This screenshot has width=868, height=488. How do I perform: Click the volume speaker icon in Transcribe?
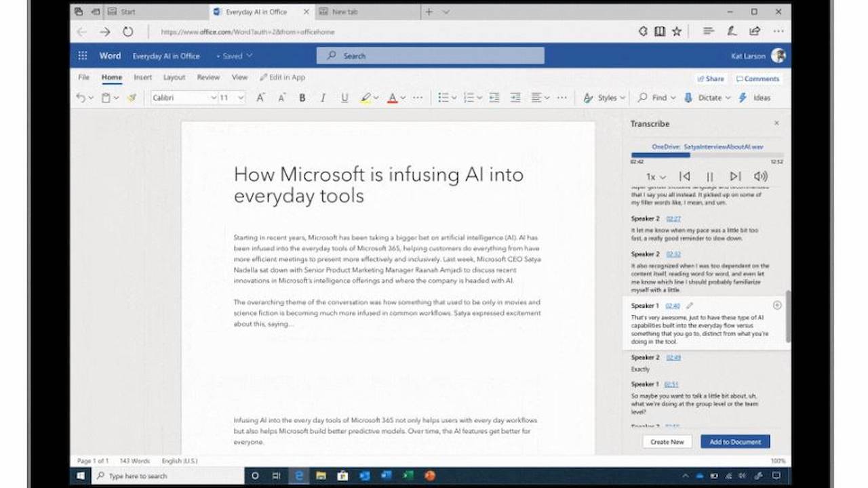tap(760, 177)
